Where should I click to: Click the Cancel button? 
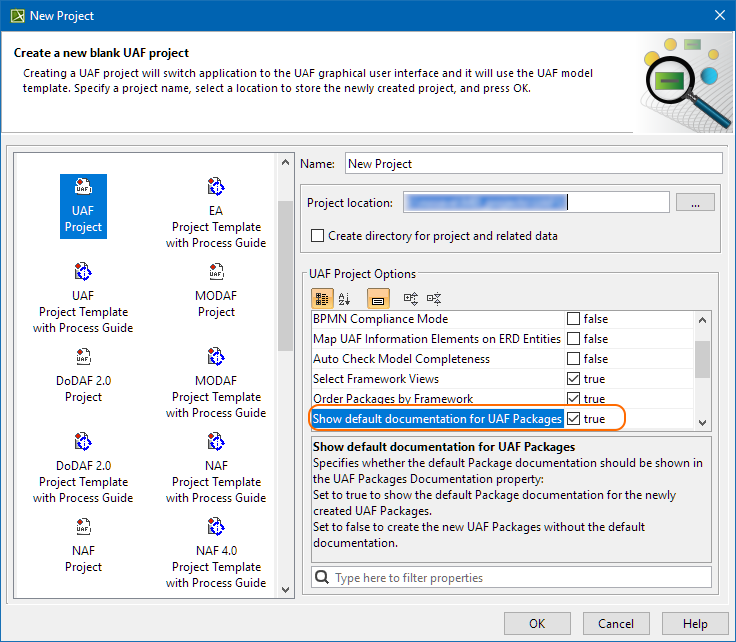[x=616, y=624]
